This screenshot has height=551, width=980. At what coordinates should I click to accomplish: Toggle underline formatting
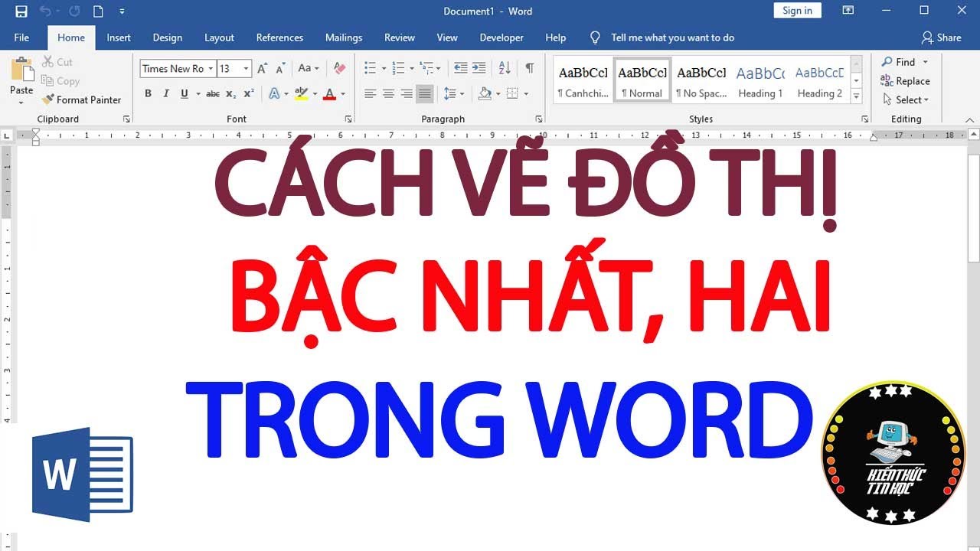185,94
